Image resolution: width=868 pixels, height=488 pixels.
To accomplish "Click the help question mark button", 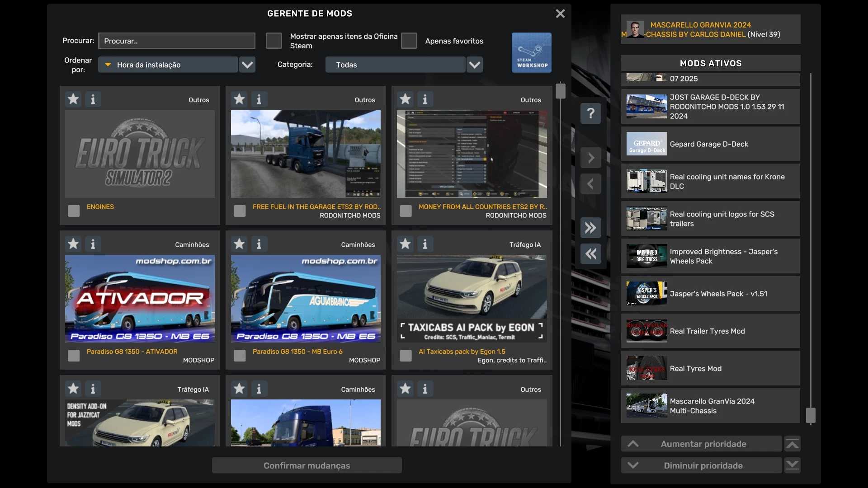I will (590, 113).
